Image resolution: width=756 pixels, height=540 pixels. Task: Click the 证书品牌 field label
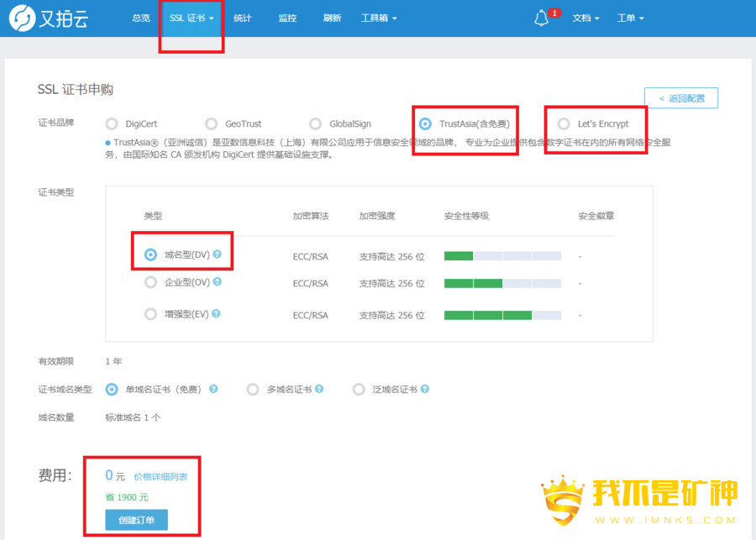point(56,123)
